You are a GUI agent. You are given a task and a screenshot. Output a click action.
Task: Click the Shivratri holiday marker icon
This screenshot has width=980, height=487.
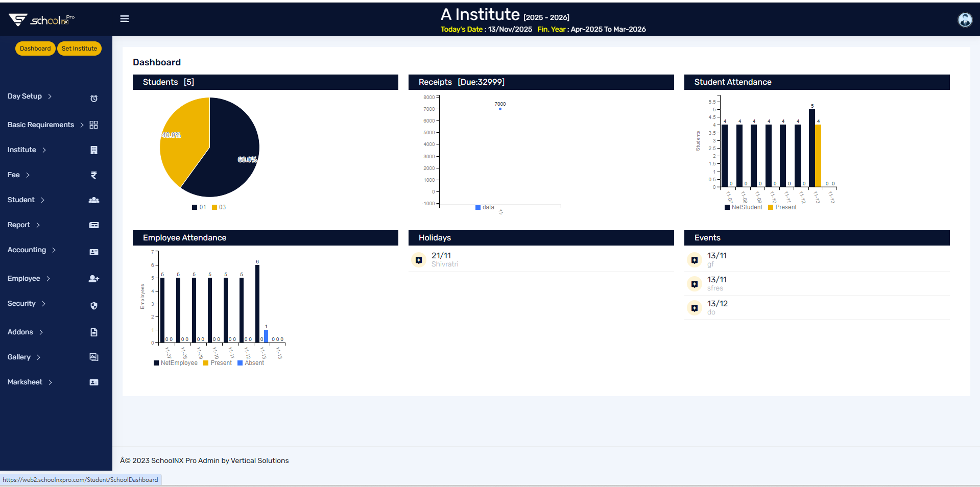click(x=419, y=260)
